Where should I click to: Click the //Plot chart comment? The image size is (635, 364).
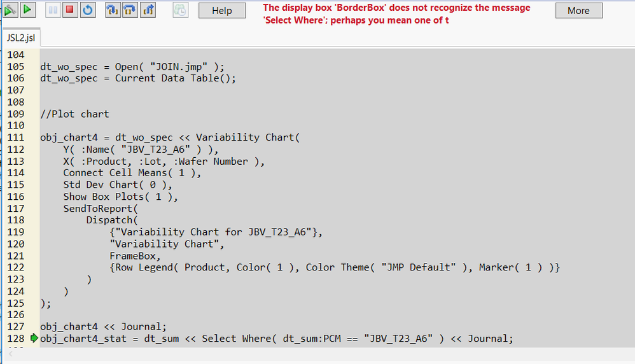click(x=74, y=114)
